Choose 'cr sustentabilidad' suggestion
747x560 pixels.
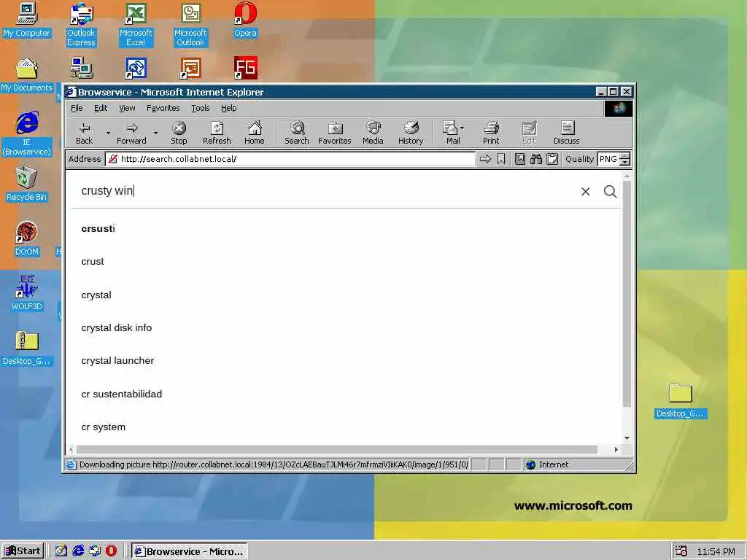click(x=122, y=394)
